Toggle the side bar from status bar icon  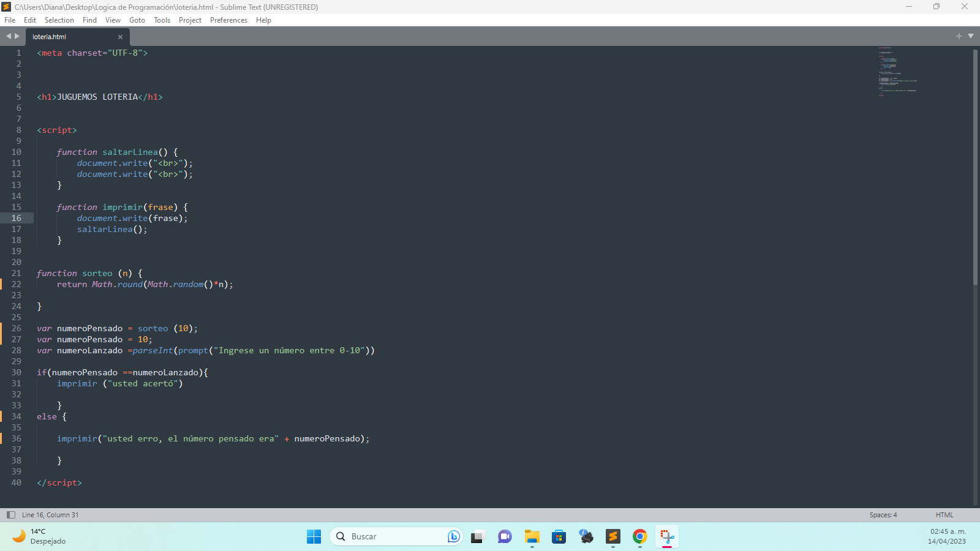coord(11,515)
